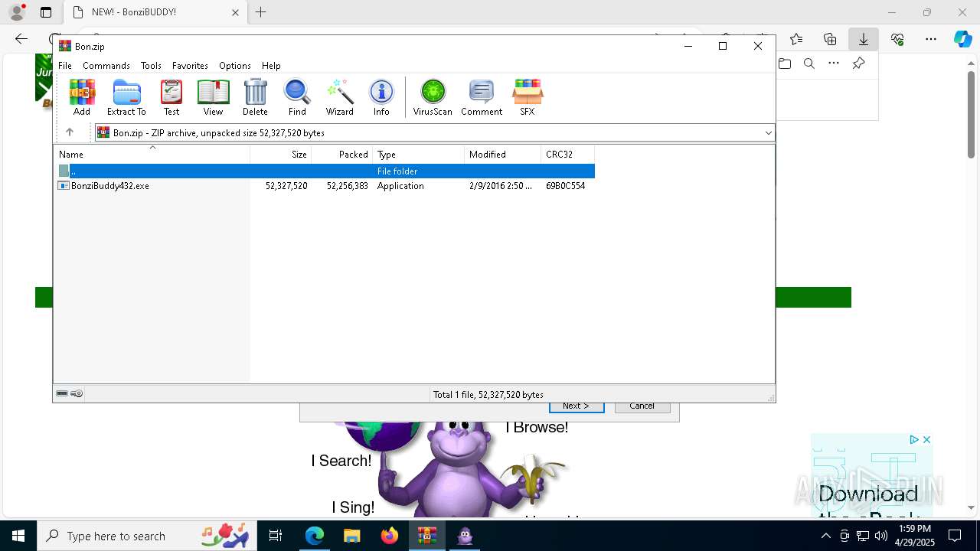Click the Extract To toolbar icon
Image resolution: width=980 pixels, height=551 pixels.
(x=126, y=97)
